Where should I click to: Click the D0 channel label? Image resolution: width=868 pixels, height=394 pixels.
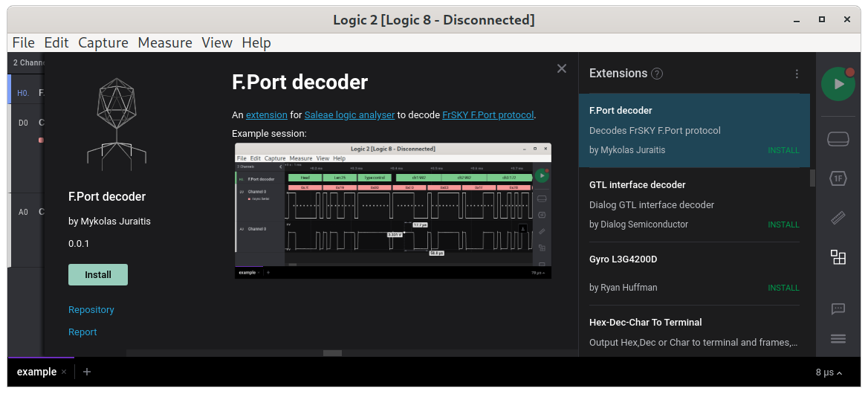click(23, 123)
